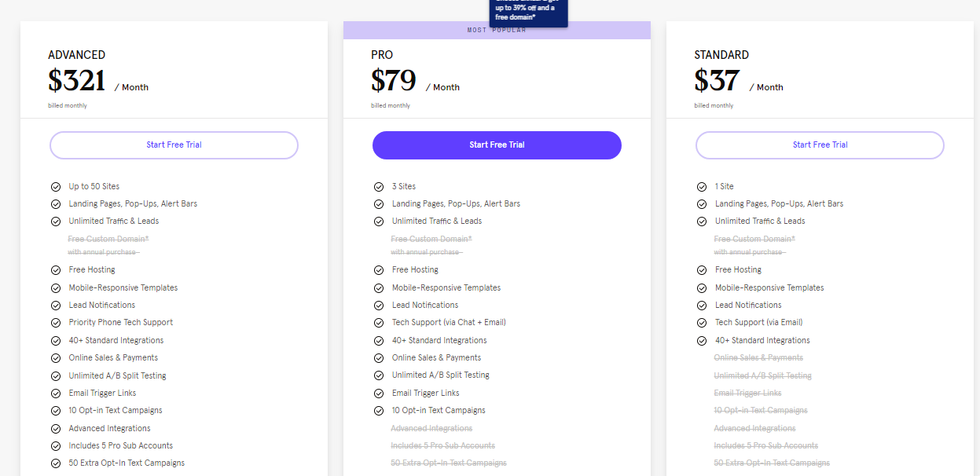Click the $321 Advanced plan price
The image size is (980, 476).
tap(77, 81)
